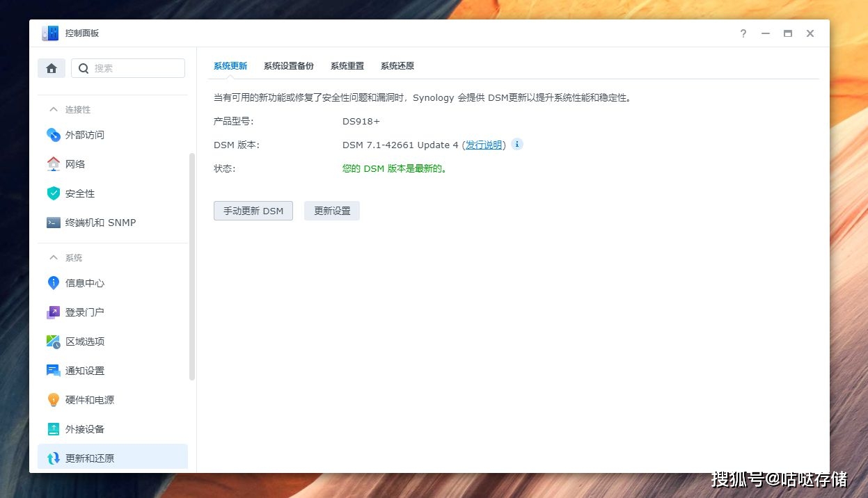Click the 更新设置 button
This screenshot has width=868, height=498.
(332, 211)
